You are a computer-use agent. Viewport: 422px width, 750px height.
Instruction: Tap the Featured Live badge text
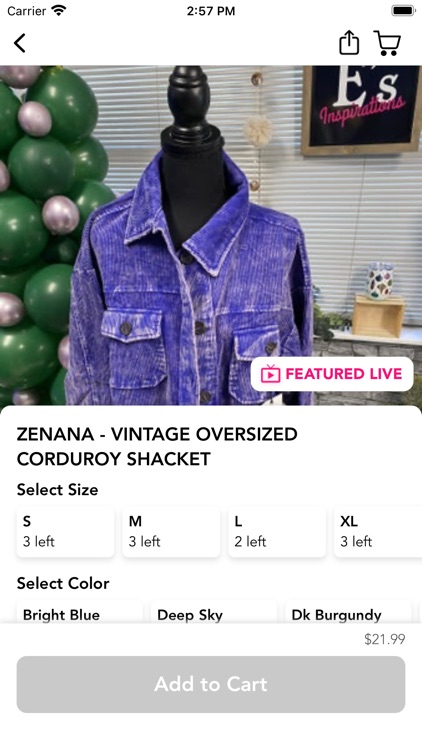pyautogui.click(x=344, y=374)
